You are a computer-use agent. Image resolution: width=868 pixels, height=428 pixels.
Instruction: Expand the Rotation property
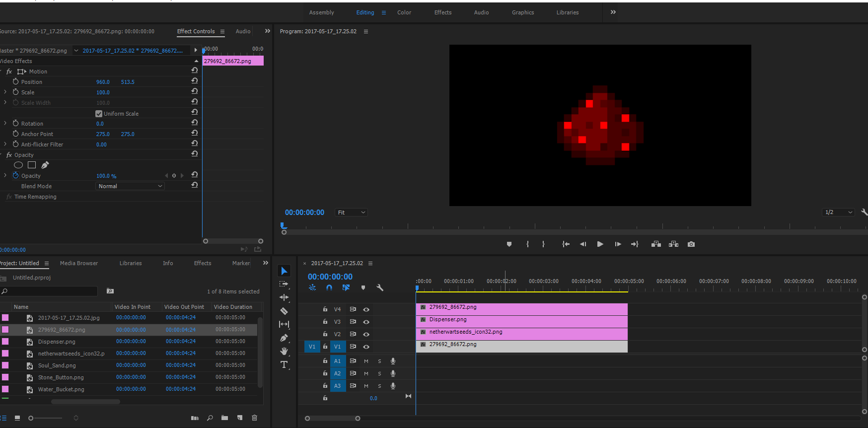[x=5, y=123]
